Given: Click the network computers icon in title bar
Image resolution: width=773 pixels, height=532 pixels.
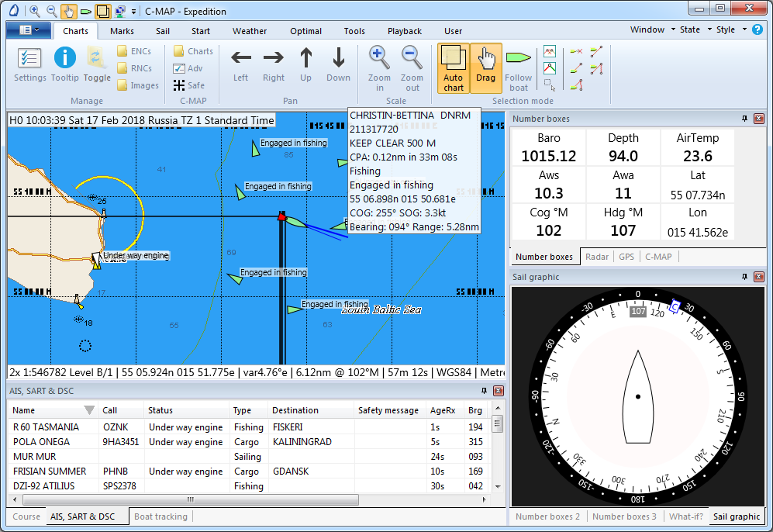Looking at the screenshot, I should point(120,11).
